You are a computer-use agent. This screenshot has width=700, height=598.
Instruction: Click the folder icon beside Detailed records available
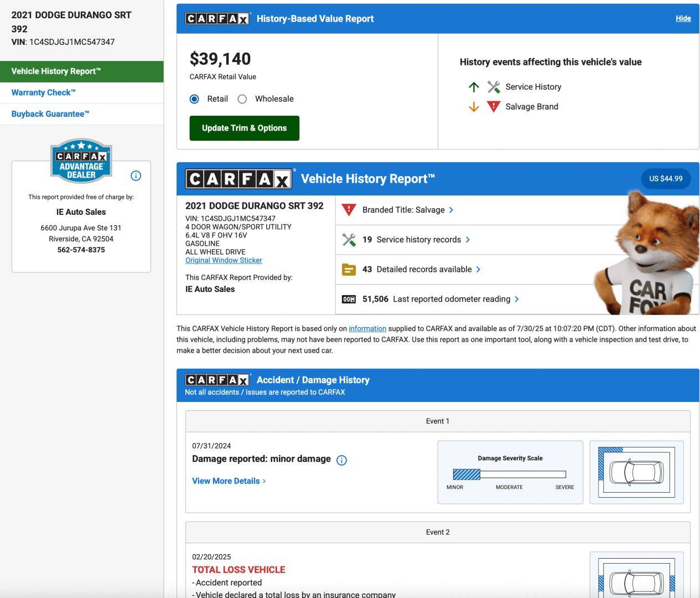pos(349,270)
